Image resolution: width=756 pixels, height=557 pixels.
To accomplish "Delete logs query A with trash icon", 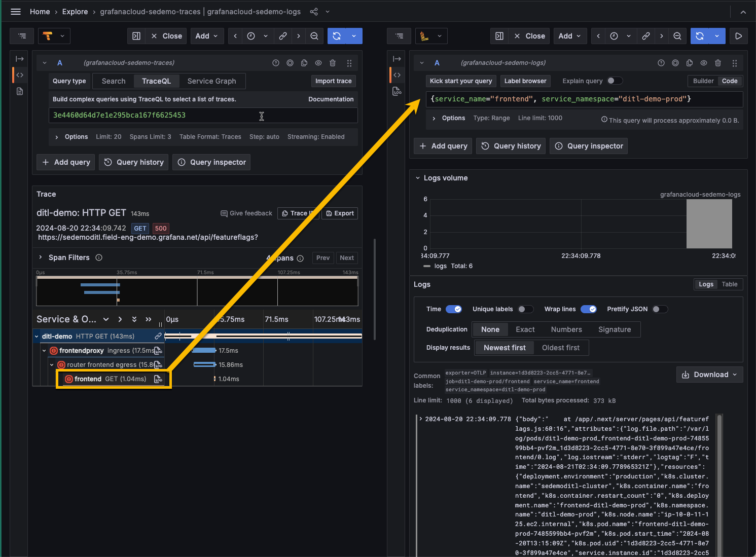I will [x=718, y=63].
